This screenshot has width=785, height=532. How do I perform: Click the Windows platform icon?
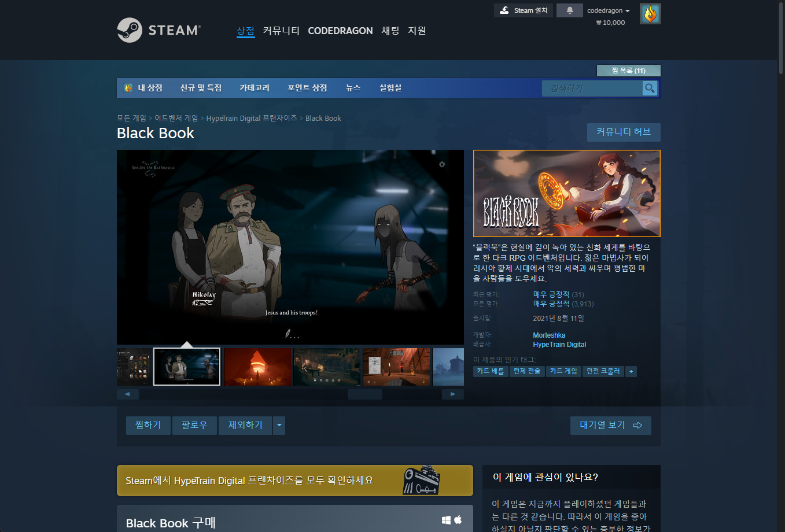pyautogui.click(x=446, y=520)
